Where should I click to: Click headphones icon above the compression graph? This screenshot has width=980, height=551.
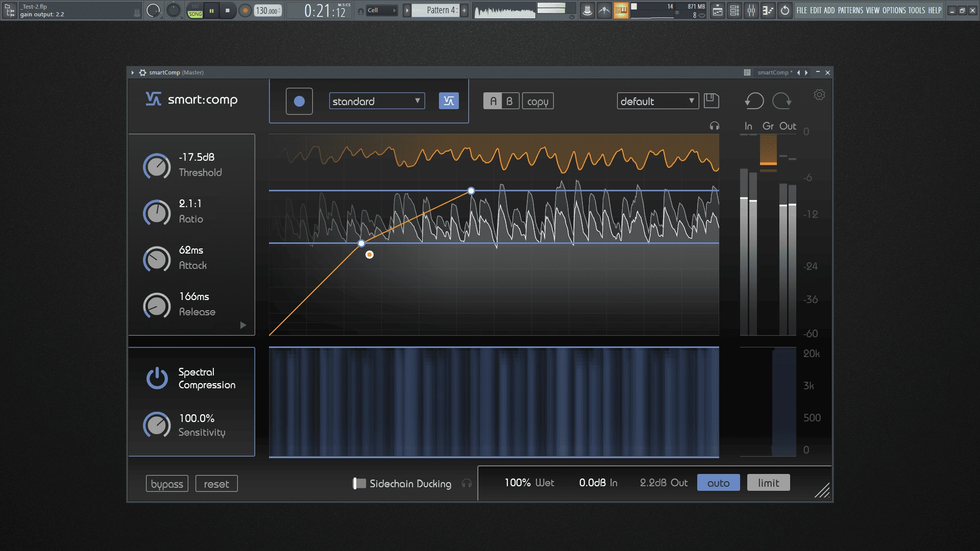(714, 126)
